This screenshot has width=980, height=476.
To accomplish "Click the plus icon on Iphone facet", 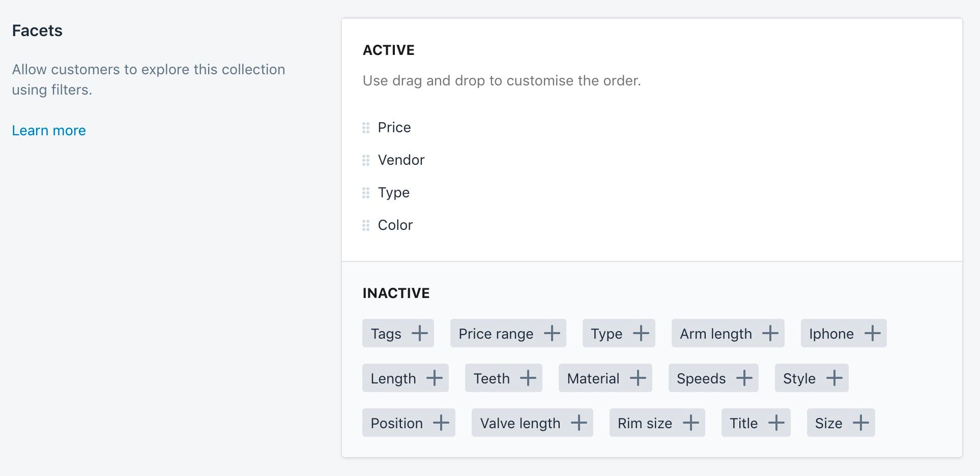I will (873, 333).
